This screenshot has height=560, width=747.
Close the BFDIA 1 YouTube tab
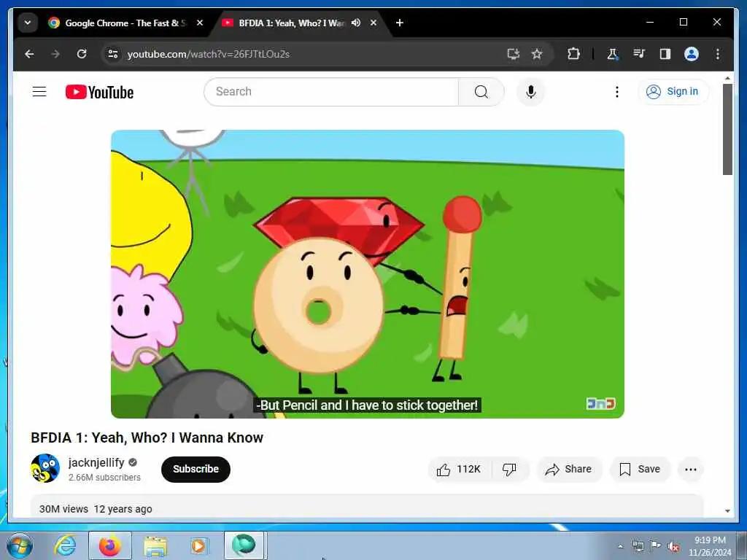[x=373, y=23]
